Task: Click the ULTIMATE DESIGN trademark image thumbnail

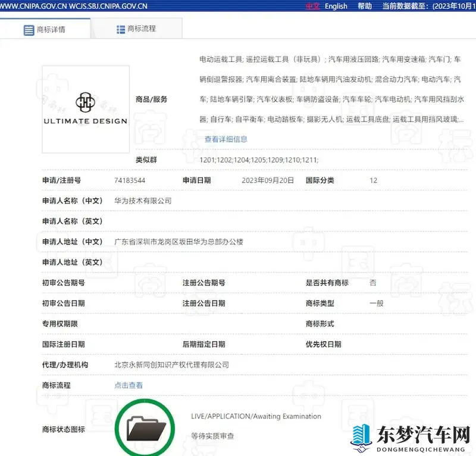Action: click(x=84, y=110)
